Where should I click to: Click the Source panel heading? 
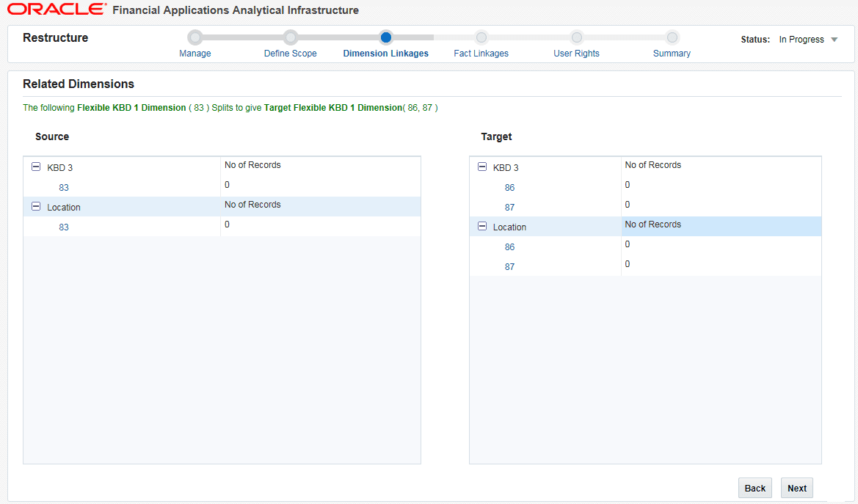pyautogui.click(x=52, y=136)
